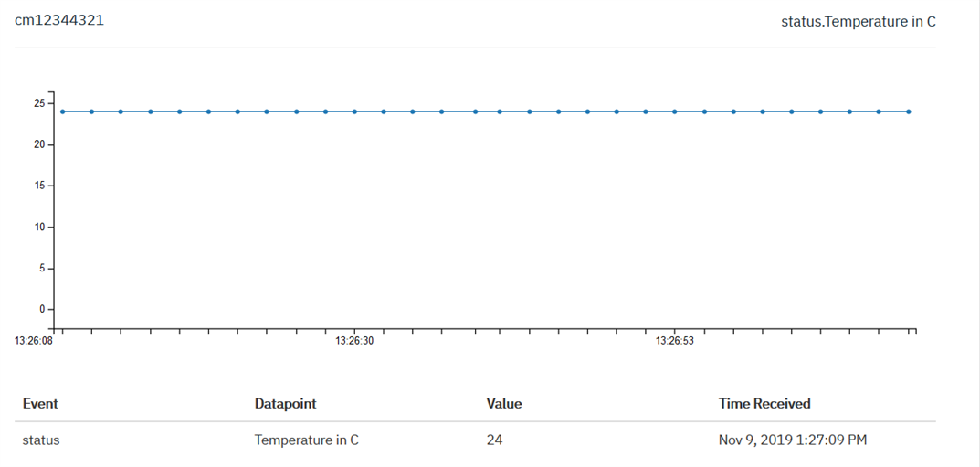Click the 13:26:30 time axis label
980x467 pixels.
tap(354, 341)
